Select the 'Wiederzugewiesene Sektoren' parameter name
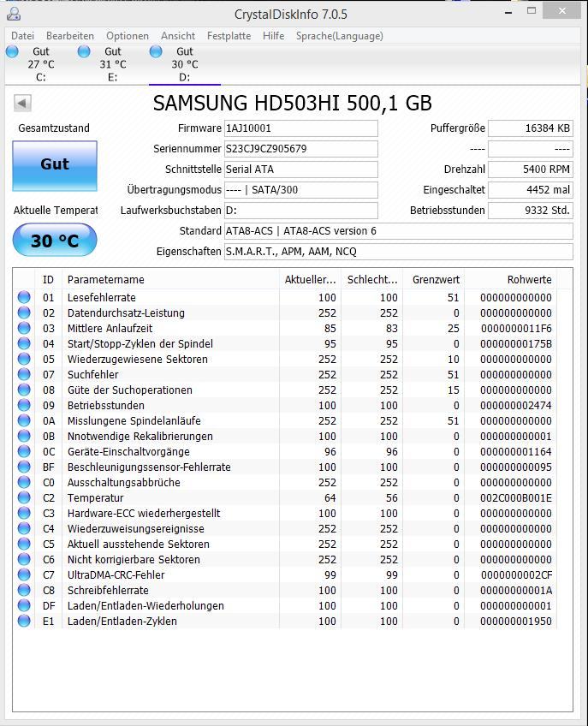Image resolution: width=588 pixels, height=726 pixels. (138, 360)
